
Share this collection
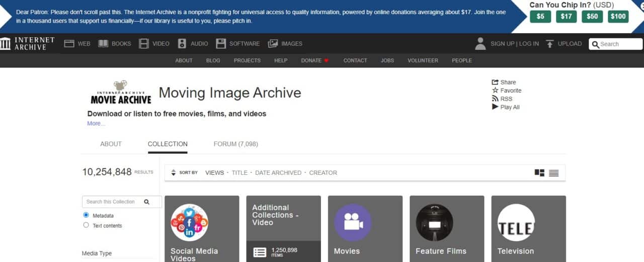click(504, 82)
